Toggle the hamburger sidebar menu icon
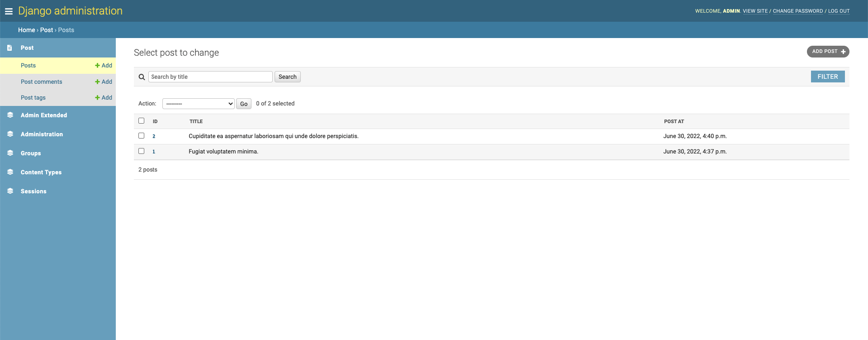Screen dimensions: 868x340 click(9, 11)
